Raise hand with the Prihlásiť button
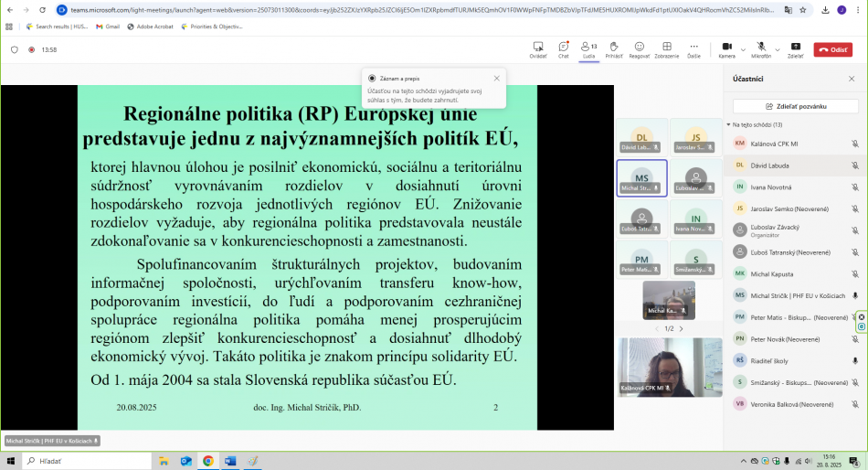Image resolution: width=868 pixels, height=470 pixels. tap(614, 48)
